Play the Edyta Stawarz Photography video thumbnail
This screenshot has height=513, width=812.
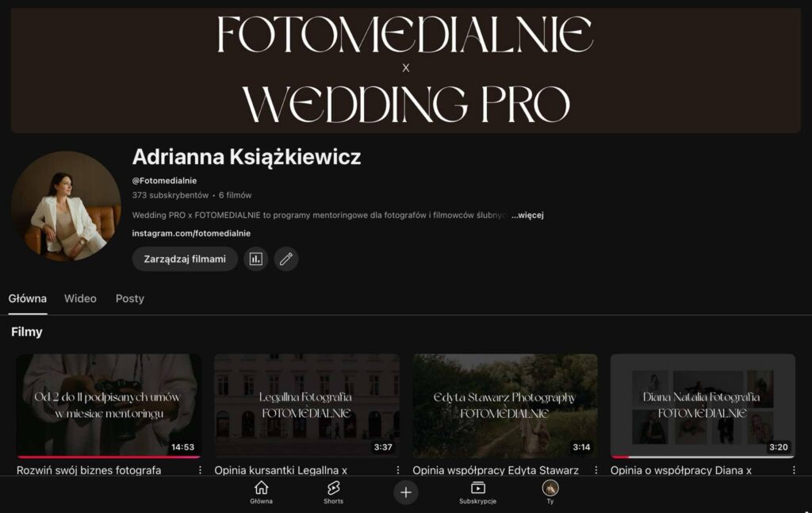(x=505, y=406)
